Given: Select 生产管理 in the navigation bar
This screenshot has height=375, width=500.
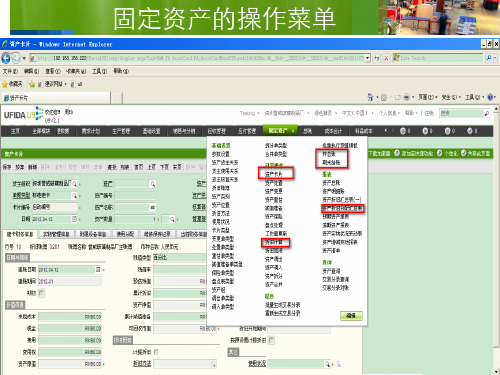Looking at the screenshot, I should 121,131.
